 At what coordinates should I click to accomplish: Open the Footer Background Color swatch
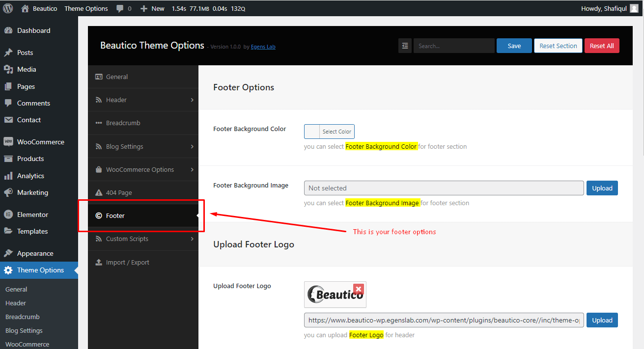click(312, 132)
